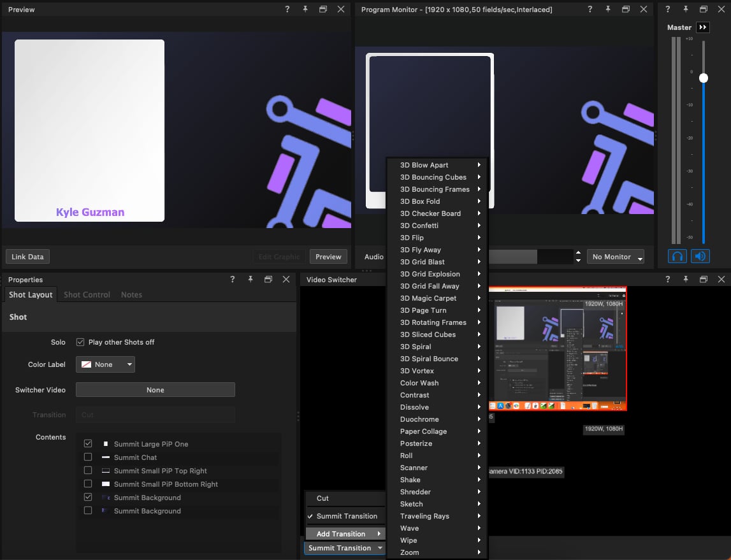Open the Summit Transition dropdown
Viewport: 731px width, 560px height.
click(345, 548)
